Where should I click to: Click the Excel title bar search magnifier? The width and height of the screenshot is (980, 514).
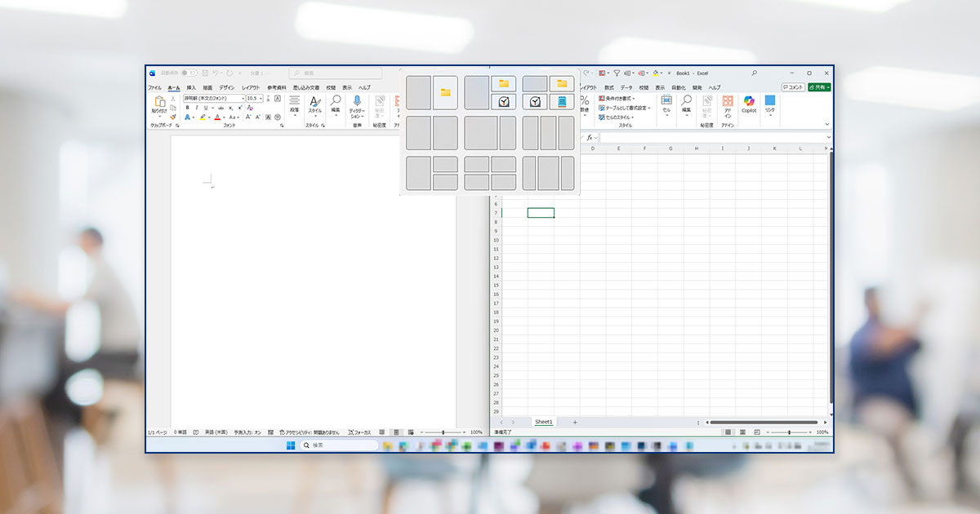tap(754, 73)
